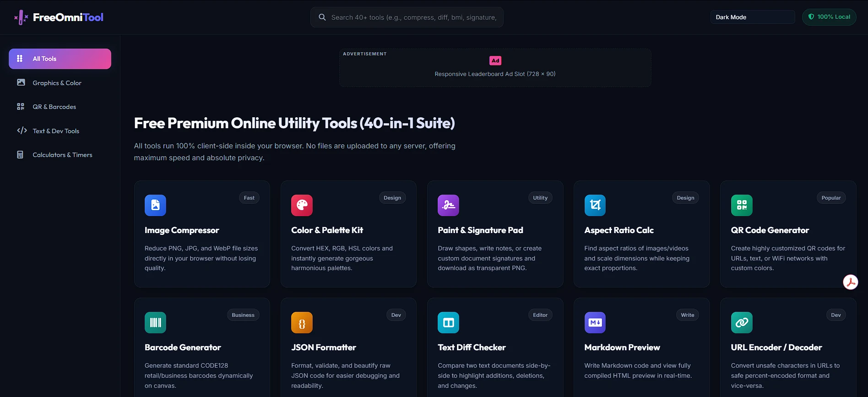Select the Paint & Signature Pad icon
The height and width of the screenshot is (397, 868).
pyautogui.click(x=448, y=205)
